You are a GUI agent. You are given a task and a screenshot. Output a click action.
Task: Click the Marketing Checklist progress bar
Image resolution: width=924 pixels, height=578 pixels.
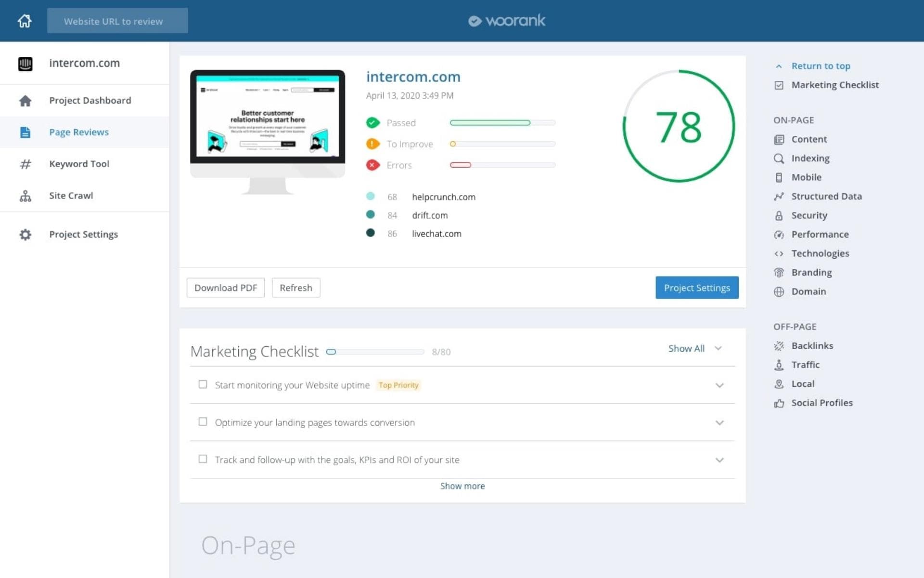click(x=375, y=352)
